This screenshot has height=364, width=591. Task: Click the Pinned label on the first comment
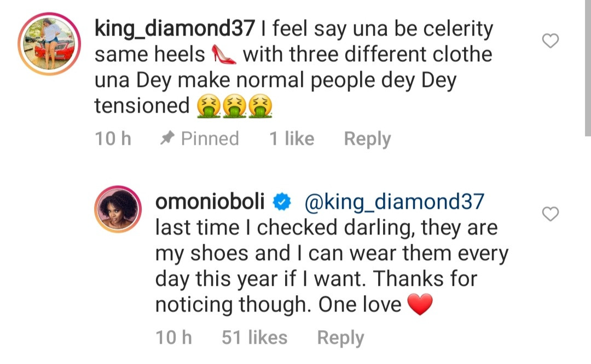[210, 139]
